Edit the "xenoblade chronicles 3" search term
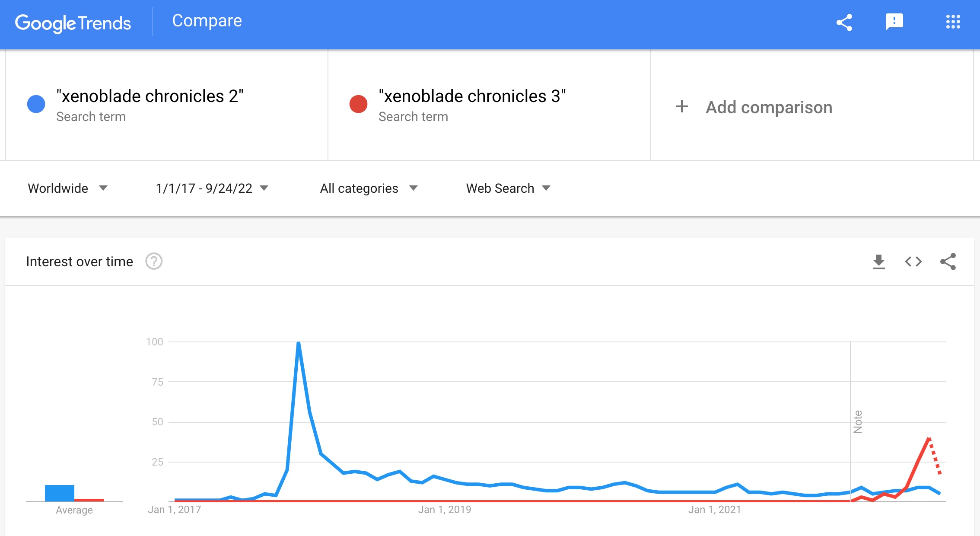The height and width of the screenshot is (536, 980). [472, 96]
